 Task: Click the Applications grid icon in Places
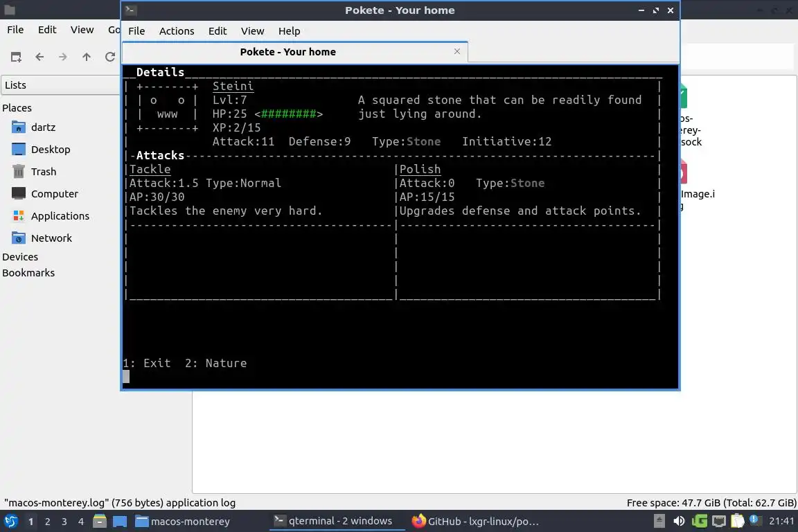tap(18, 216)
